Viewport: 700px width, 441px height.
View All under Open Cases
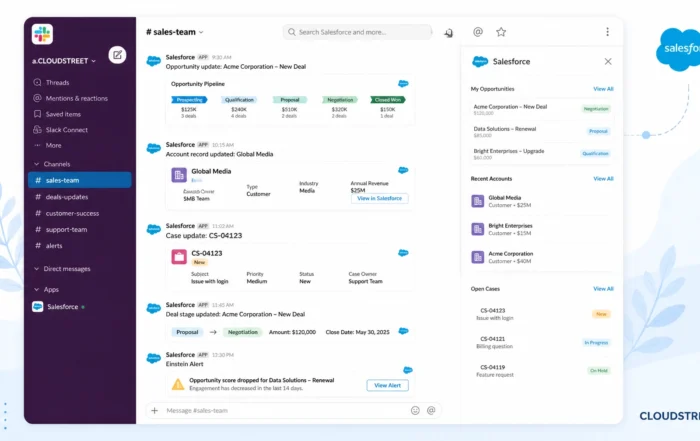(603, 289)
